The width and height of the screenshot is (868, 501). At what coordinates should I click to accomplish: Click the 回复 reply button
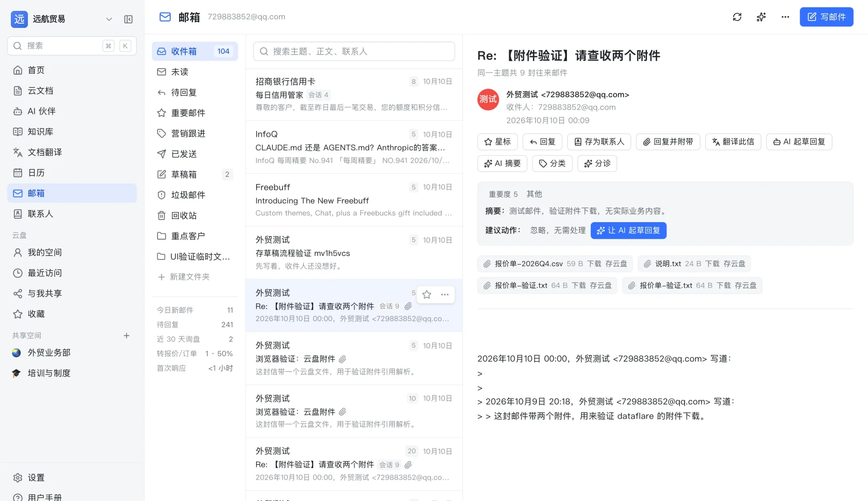tap(542, 142)
